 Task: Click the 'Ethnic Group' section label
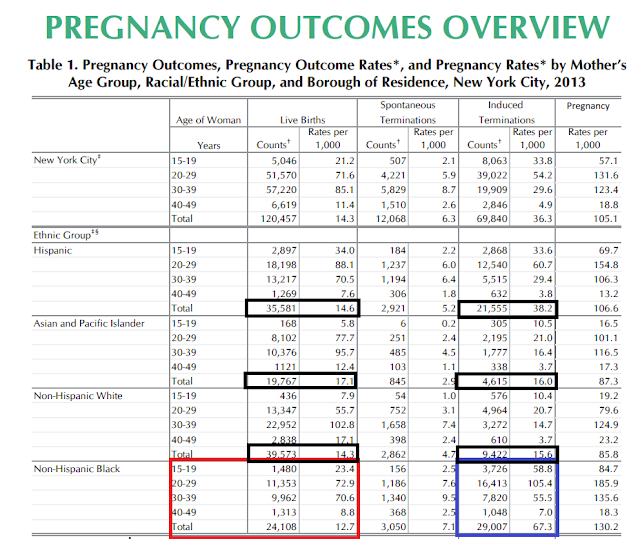pyautogui.click(x=66, y=235)
